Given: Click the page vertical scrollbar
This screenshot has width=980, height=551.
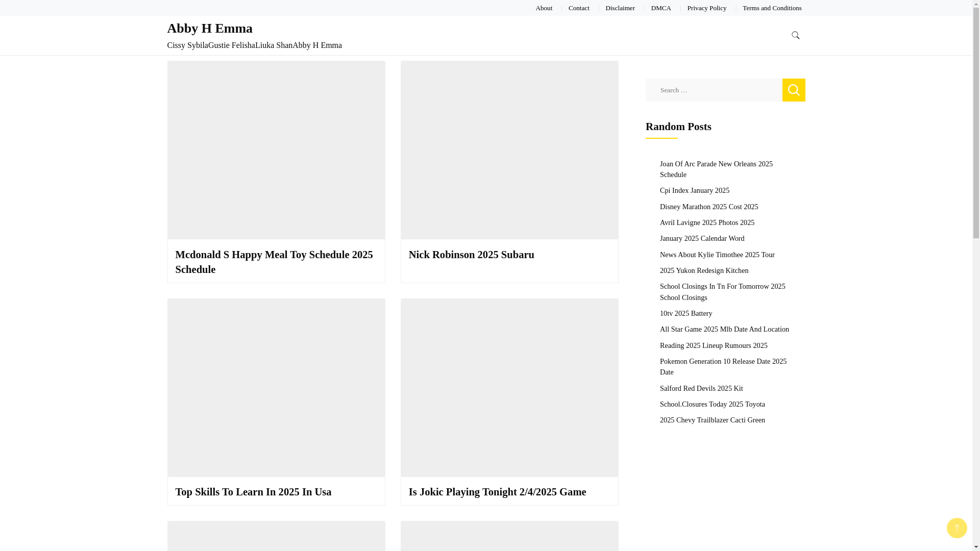Looking at the screenshot, I should (976, 275).
